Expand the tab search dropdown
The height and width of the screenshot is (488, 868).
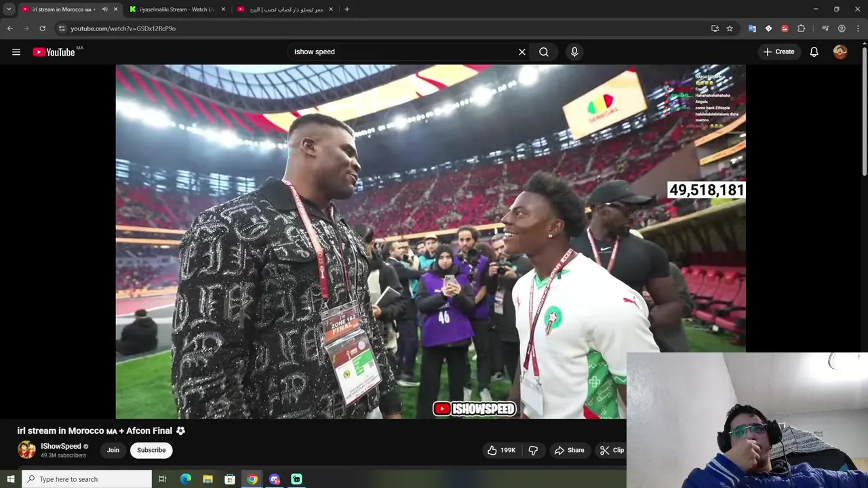[9, 9]
